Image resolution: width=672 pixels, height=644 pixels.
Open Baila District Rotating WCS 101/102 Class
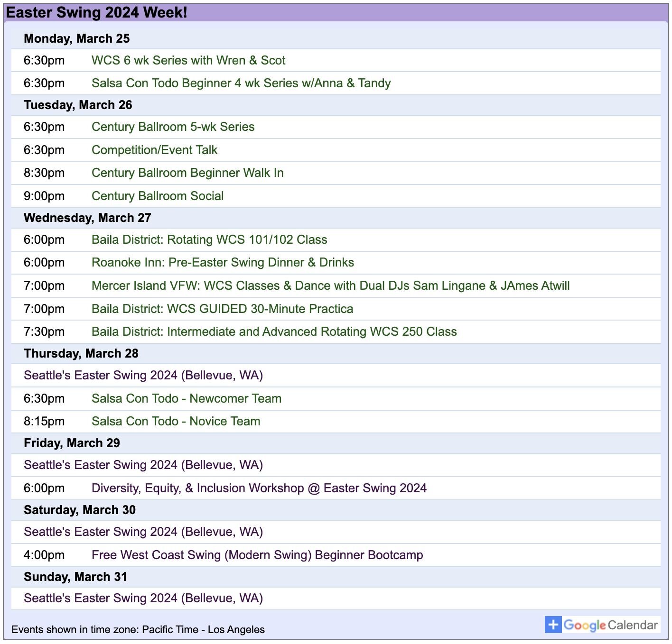click(209, 239)
